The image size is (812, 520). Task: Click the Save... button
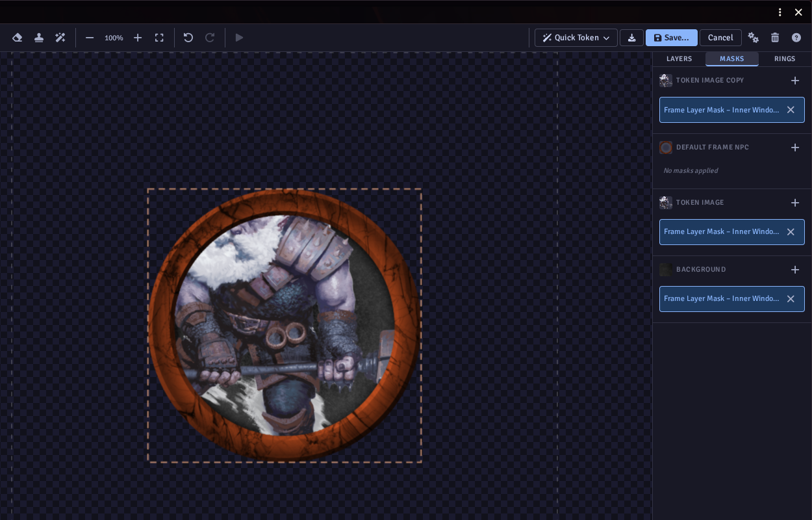(x=672, y=38)
